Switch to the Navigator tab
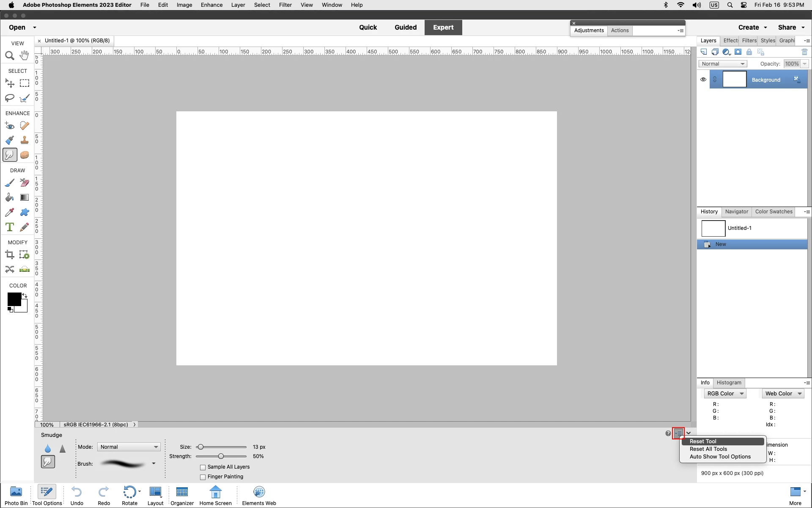The height and width of the screenshot is (508, 812). [736, 212]
